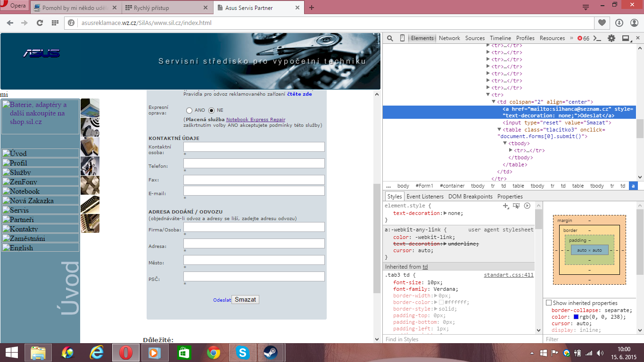644x362 pixels.
Task: Click the DevTools dock side icon
Action: click(x=626, y=38)
